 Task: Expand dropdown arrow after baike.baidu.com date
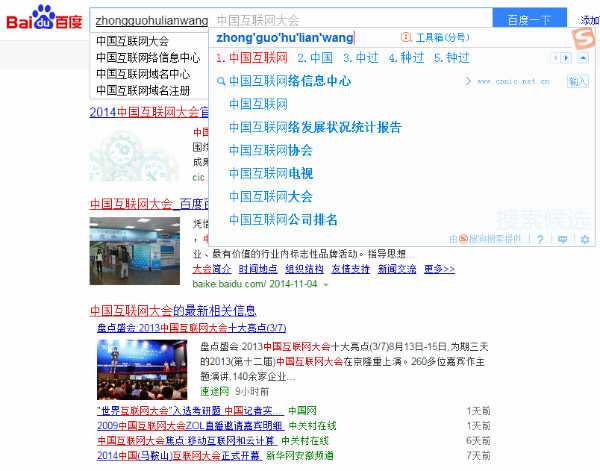326,285
